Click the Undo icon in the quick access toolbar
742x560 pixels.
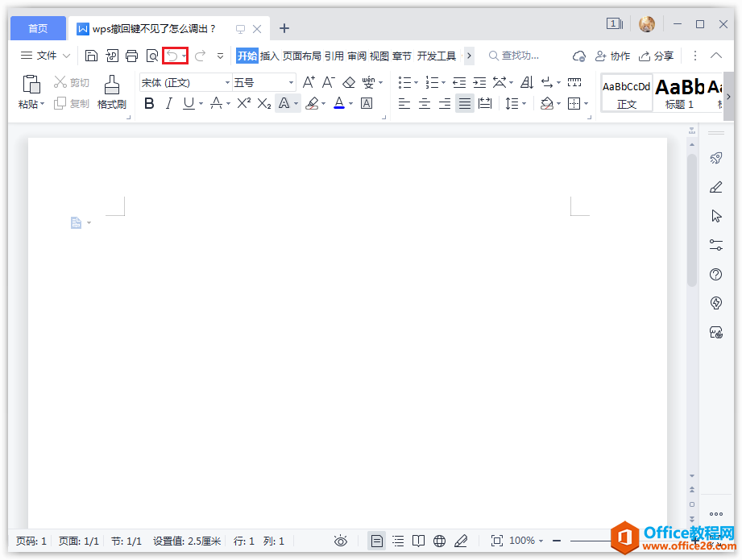[173, 55]
